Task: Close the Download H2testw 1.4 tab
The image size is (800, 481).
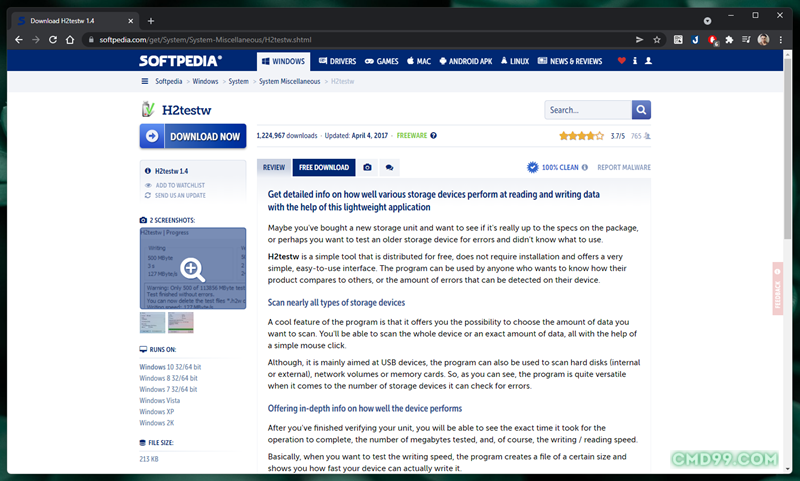Action: click(x=130, y=21)
